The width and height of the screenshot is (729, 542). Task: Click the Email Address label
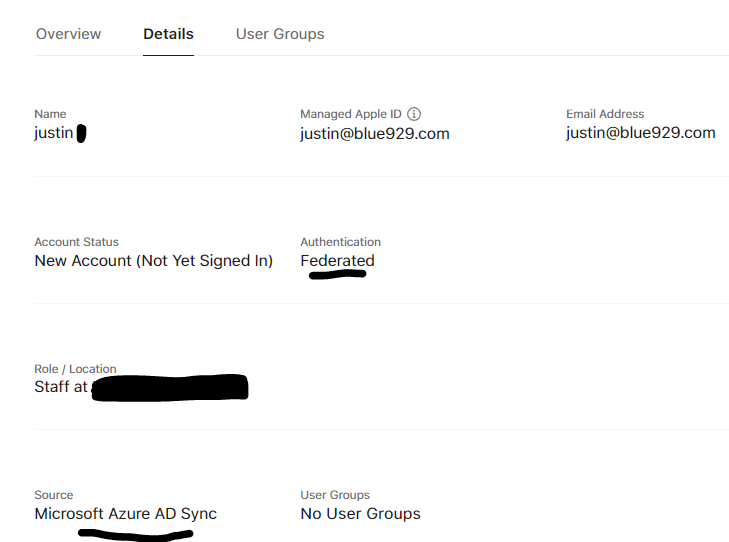point(605,114)
